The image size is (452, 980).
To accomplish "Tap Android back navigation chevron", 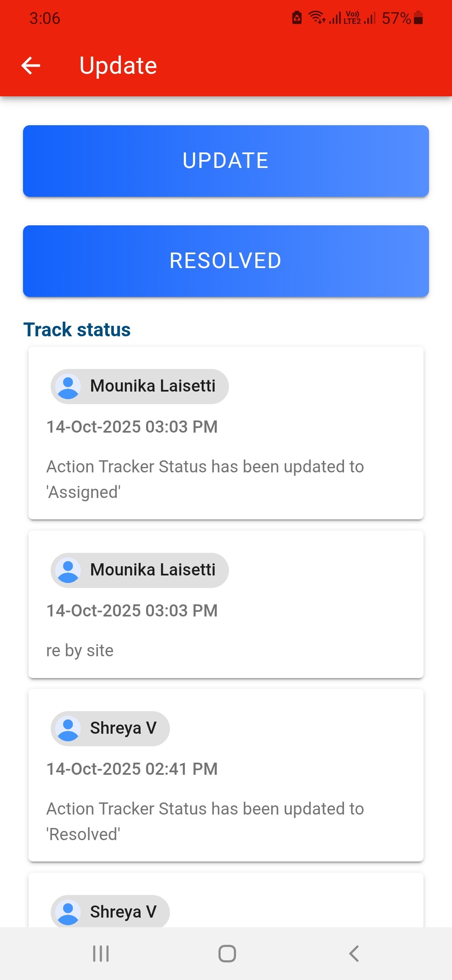I will tap(354, 954).
